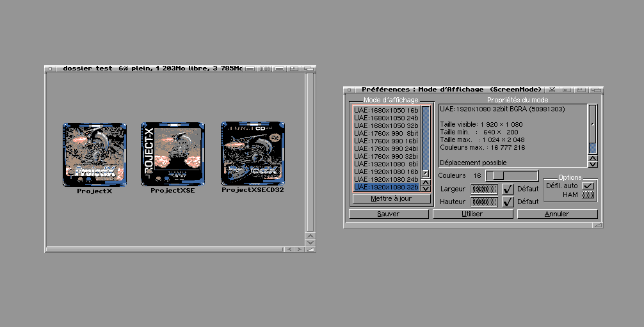Select UAE:1920x1080 8bi display mode
The width and height of the screenshot is (644, 327).
(386, 164)
